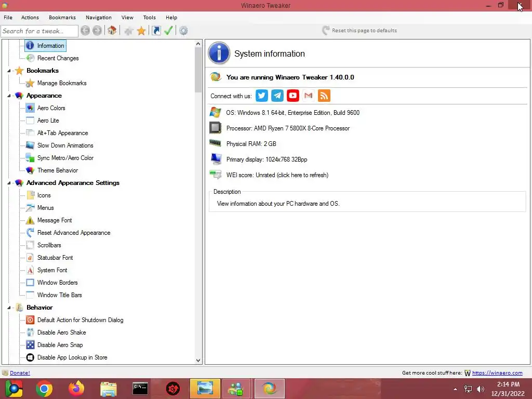Refresh the WEI score line
This screenshot has height=399, width=532.
point(277,175)
